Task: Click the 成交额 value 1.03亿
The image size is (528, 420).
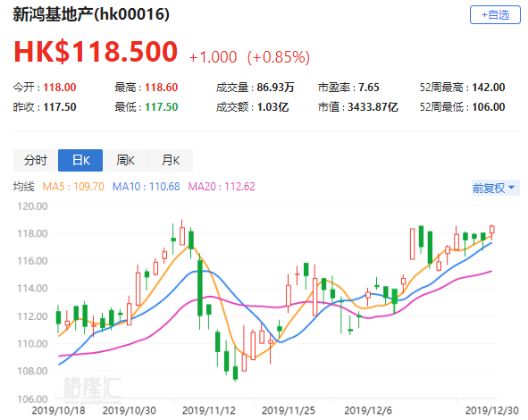Action: [272, 107]
